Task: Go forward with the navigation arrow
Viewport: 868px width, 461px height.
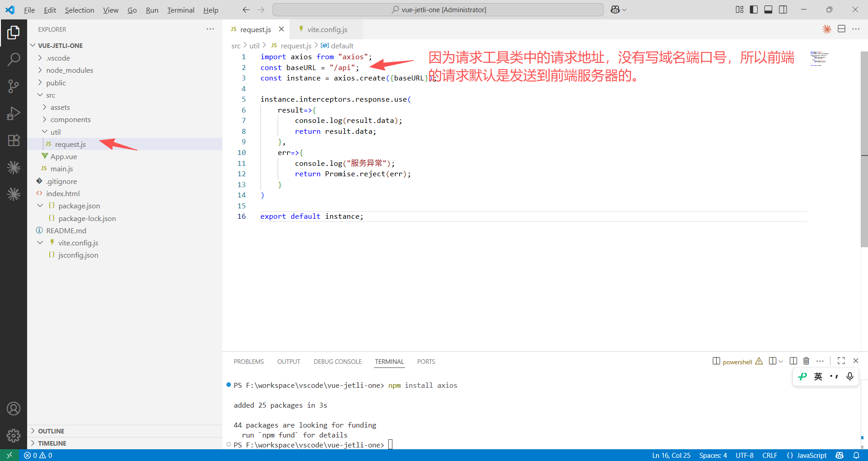Action: [261, 9]
